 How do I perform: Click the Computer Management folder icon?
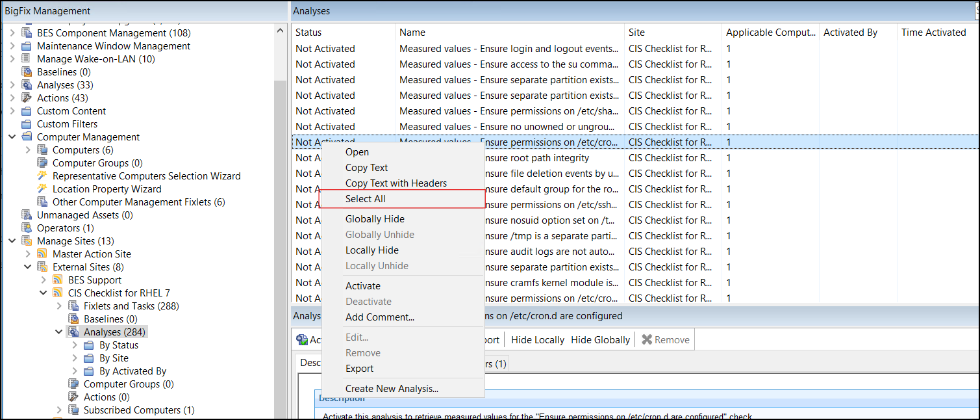pos(27,137)
